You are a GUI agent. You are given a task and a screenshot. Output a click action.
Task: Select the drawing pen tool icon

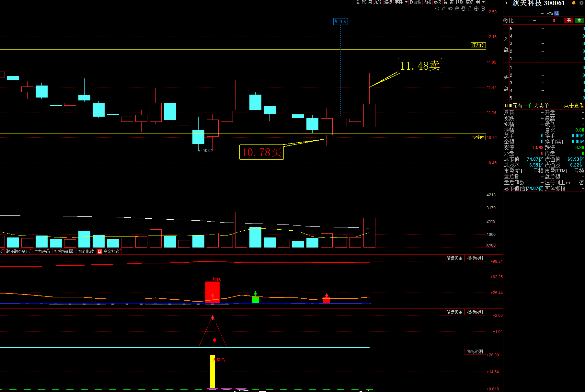click(443, 9)
